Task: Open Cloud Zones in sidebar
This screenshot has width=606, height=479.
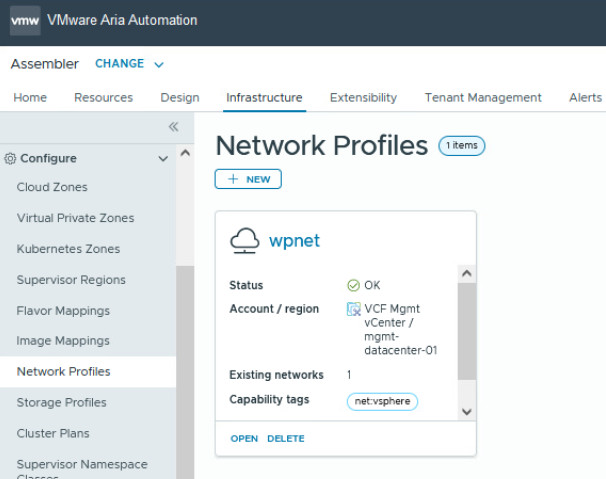Action: [x=52, y=187]
